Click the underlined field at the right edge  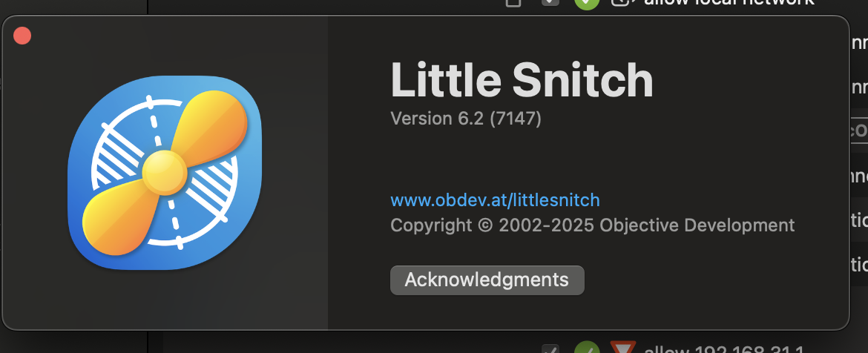pos(858,131)
